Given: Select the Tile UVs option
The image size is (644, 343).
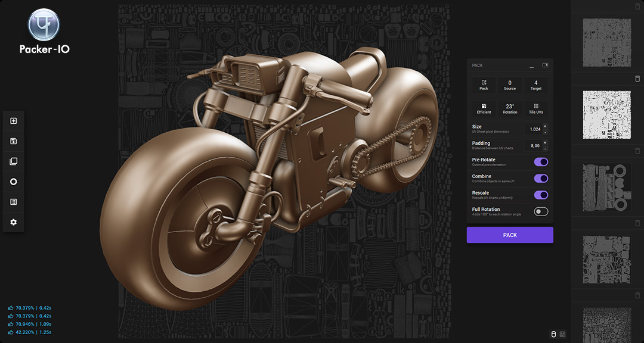Looking at the screenshot, I should pos(536,108).
